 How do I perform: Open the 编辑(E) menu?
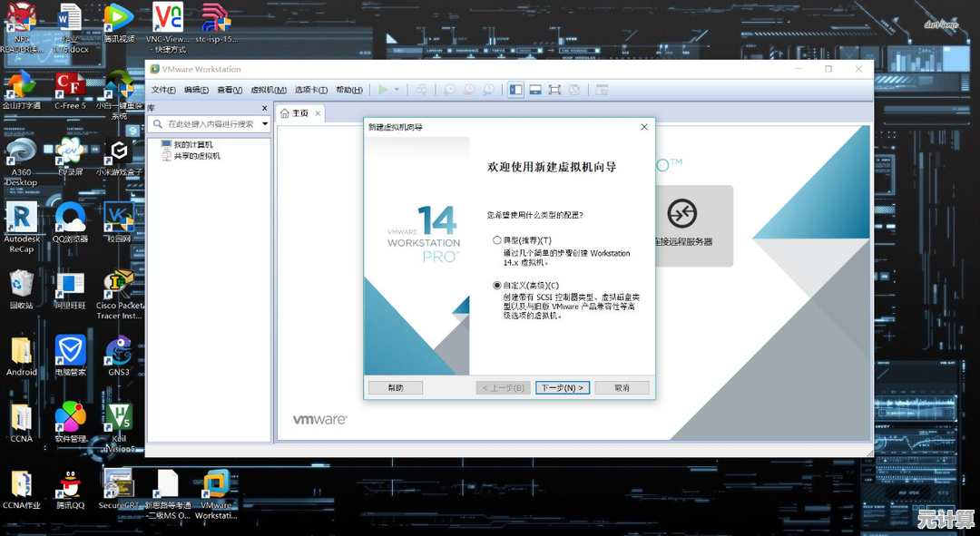coord(196,90)
